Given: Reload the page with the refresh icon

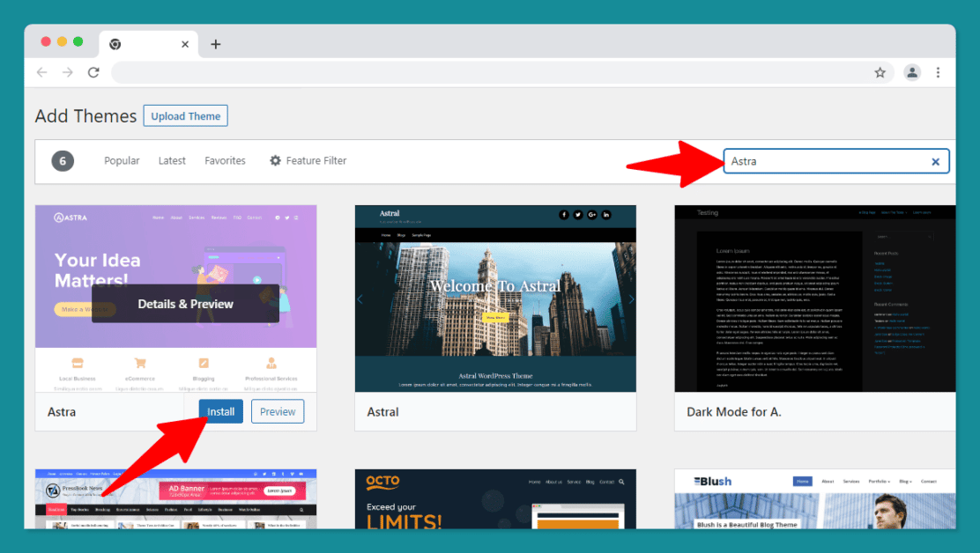Looking at the screenshot, I should click(93, 72).
